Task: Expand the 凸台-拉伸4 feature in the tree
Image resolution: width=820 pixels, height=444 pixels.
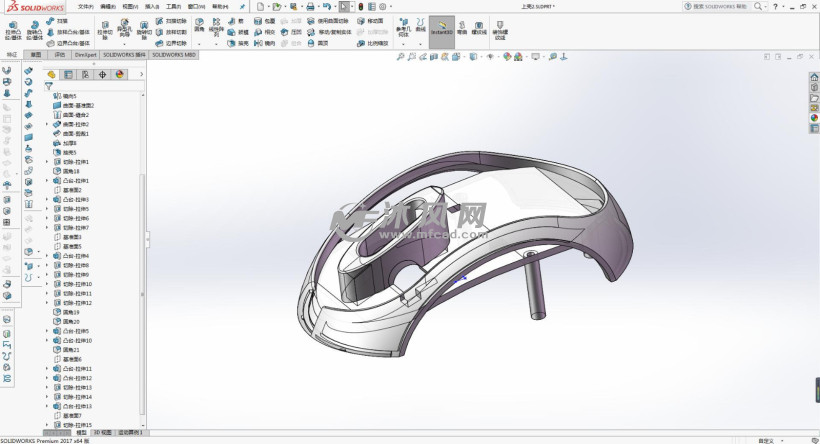Action: coord(47,256)
